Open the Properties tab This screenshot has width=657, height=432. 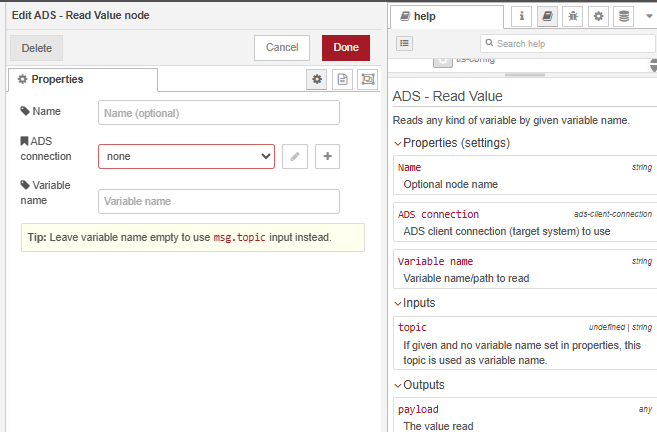pyautogui.click(x=83, y=79)
